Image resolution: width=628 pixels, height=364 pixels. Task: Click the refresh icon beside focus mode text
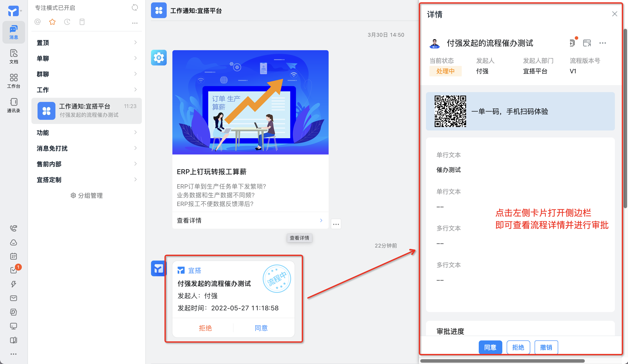tap(135, 8)
